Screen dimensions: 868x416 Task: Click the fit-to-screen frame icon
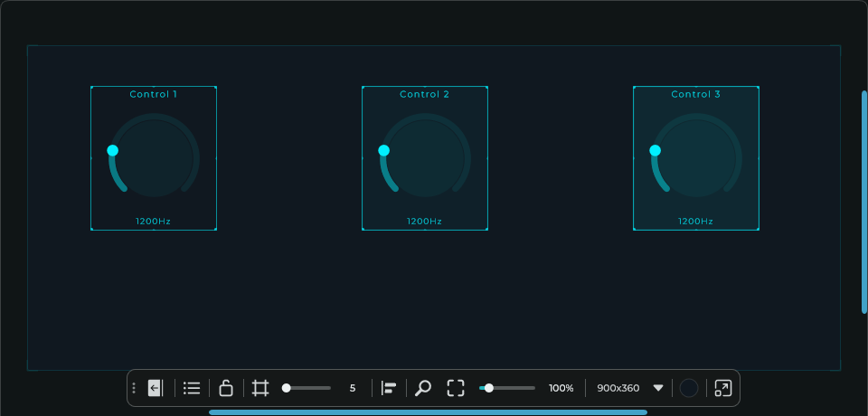[x=456, y=388]
